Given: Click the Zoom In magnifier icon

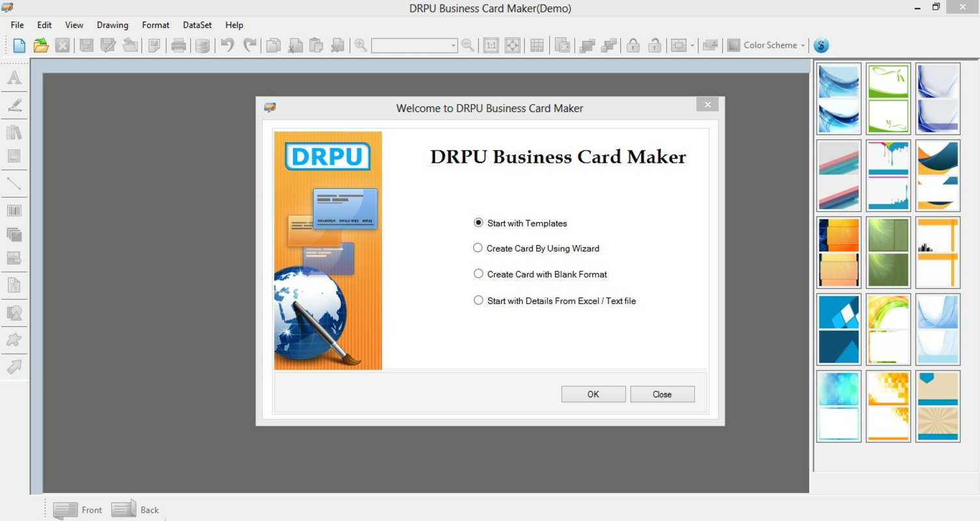Looking at the screenshot, I should pos(361,45).
